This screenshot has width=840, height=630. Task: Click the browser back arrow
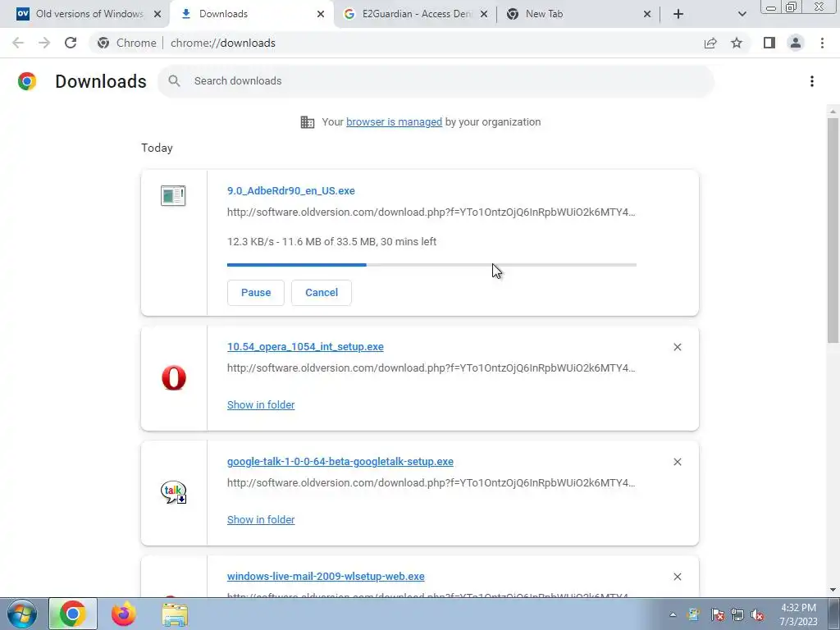(x=18, y=43)
